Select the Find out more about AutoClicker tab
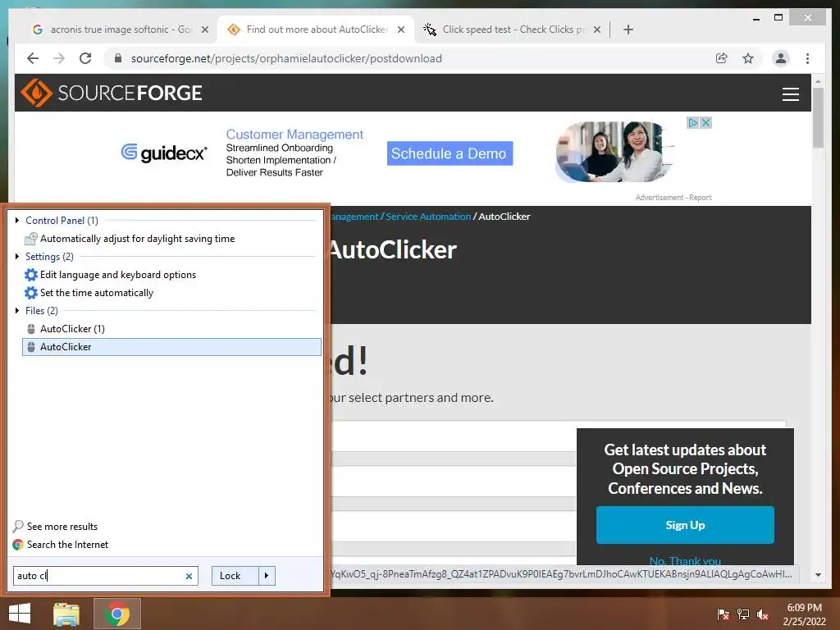This screenshot has width=840, height=630. click(x=316, y=30)
